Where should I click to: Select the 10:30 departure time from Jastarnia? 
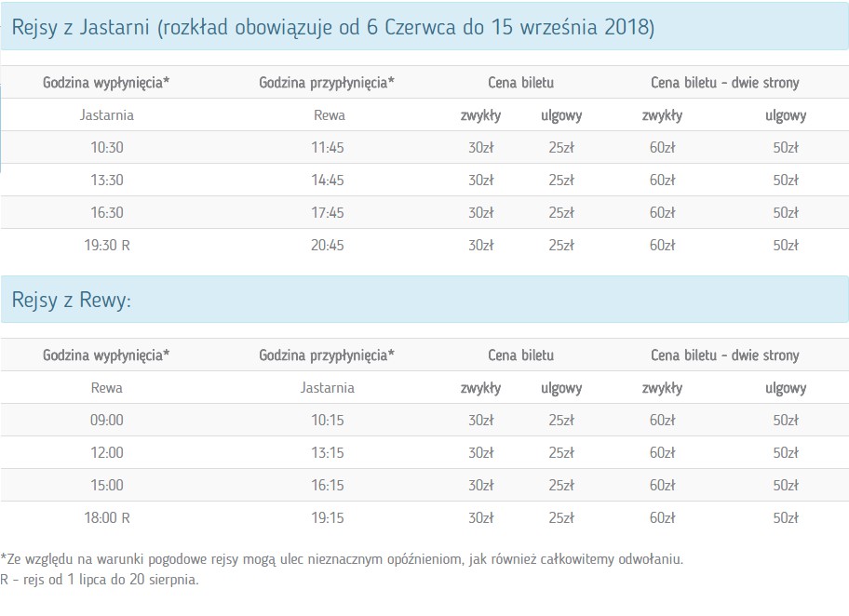pyautogui.click(x=106, y=148)
